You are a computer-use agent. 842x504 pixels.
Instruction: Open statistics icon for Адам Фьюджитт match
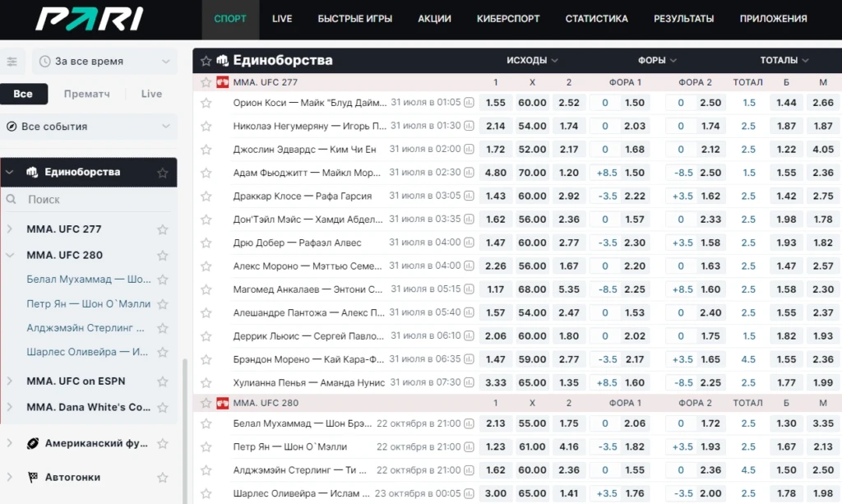pyautogui.click(x=469, y=173)
